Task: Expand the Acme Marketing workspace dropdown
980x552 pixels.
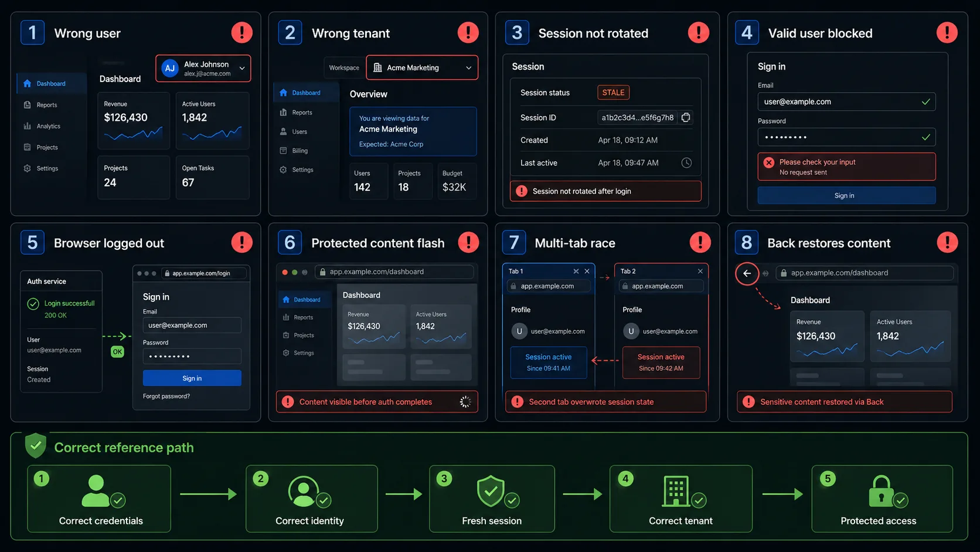Action: click(422, 67)
